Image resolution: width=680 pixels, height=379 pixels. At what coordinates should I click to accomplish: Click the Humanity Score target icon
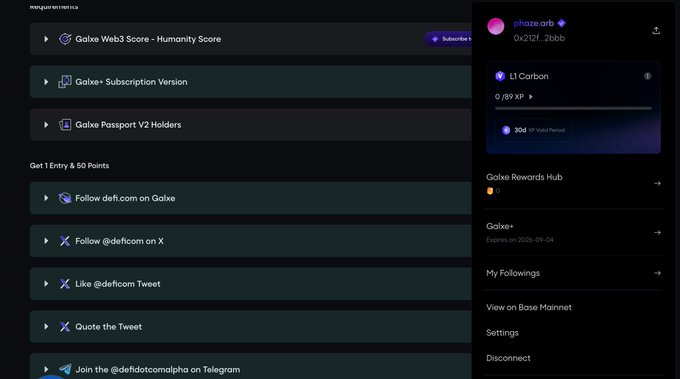[x=65, y=39]
